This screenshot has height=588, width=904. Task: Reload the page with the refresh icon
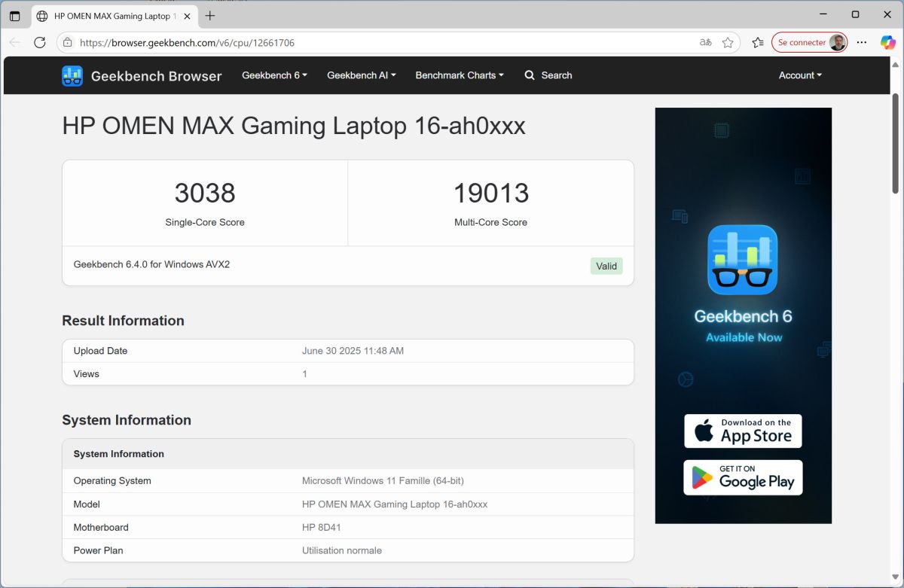[x=40, y=43]
